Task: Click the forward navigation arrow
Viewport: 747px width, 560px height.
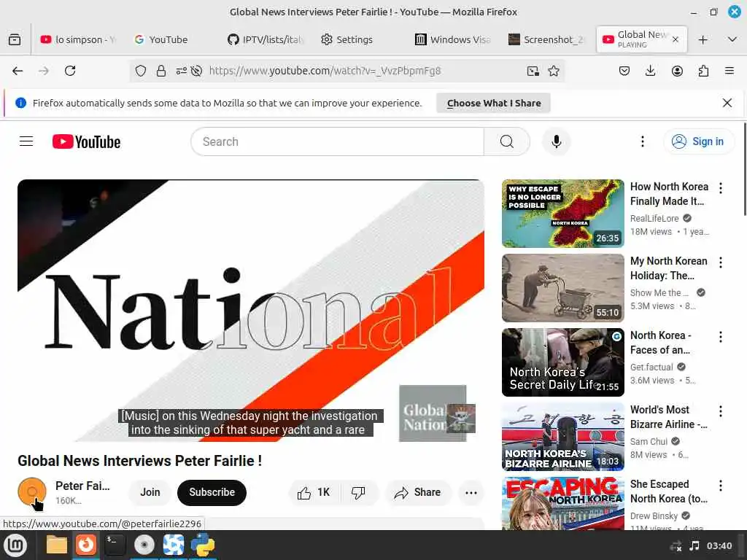Action: 44,71
